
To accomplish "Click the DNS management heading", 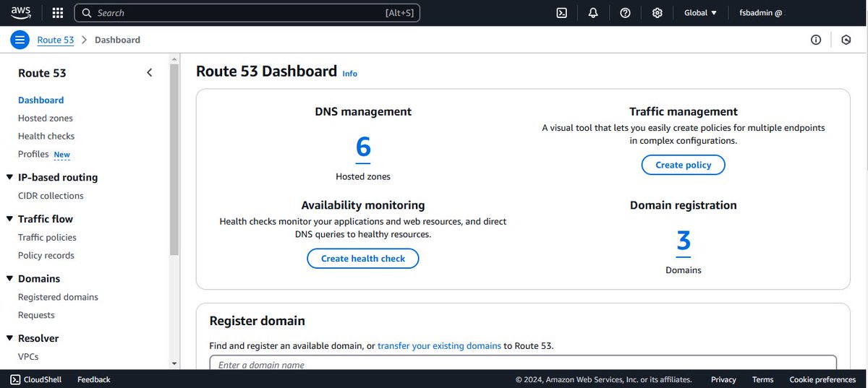I will click(363, 112).
